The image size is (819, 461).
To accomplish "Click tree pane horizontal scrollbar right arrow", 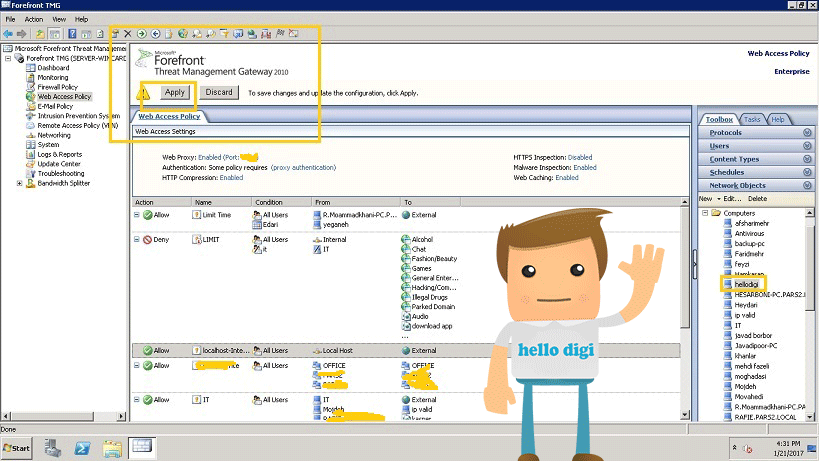I will point(121,416).
